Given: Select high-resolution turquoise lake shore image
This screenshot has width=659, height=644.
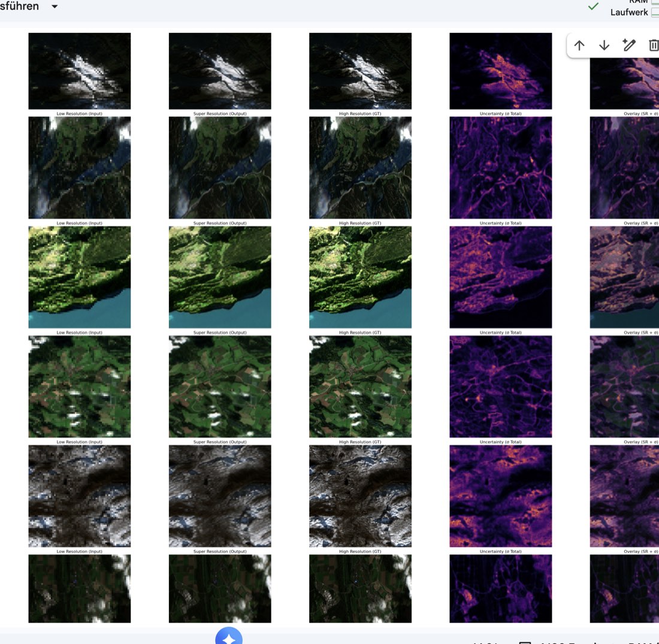Looking at the screenshot, I should coord(360,277).
